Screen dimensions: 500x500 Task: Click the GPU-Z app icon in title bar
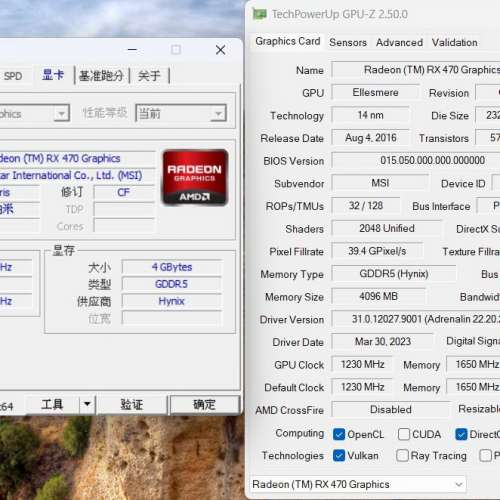pyautogui.click(x=259, y=14)
